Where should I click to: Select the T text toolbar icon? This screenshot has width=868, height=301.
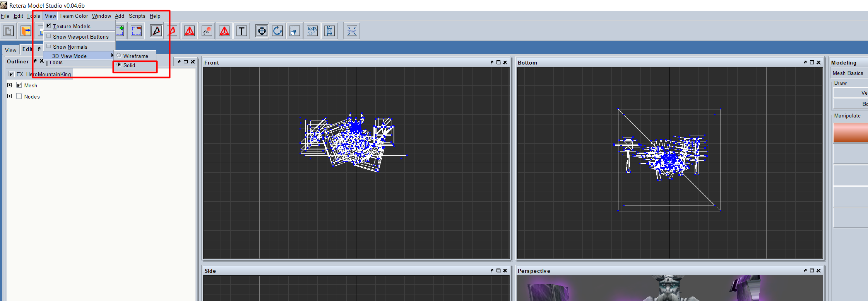coord(242,31)
